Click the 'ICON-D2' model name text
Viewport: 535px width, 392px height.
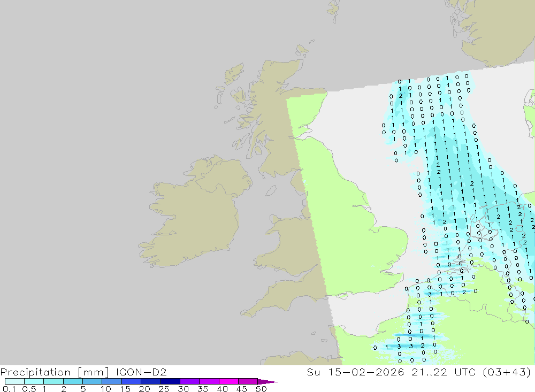click(141, 372)
